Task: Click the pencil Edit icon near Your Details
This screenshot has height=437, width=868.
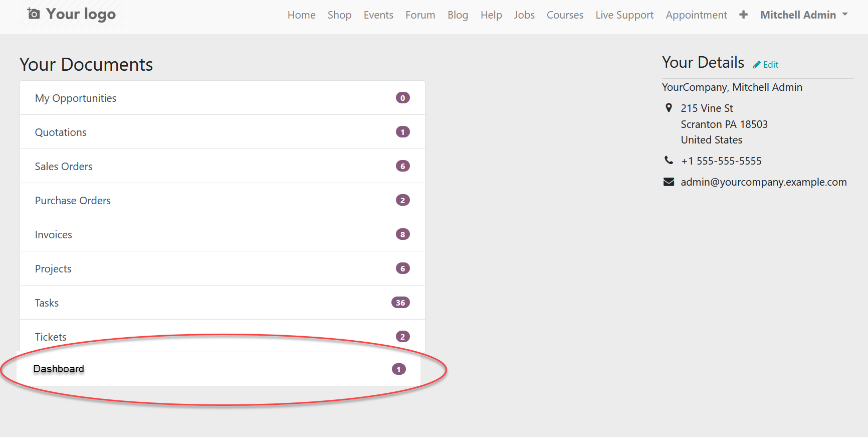Action: [757, 65]
